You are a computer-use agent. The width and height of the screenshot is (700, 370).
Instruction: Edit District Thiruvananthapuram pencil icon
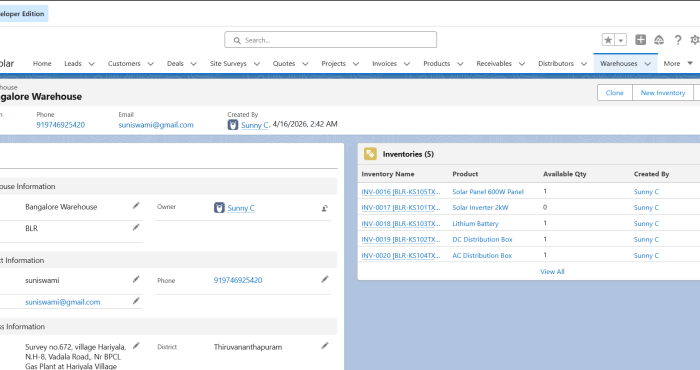pyautogui.click(x=325, y=346)
